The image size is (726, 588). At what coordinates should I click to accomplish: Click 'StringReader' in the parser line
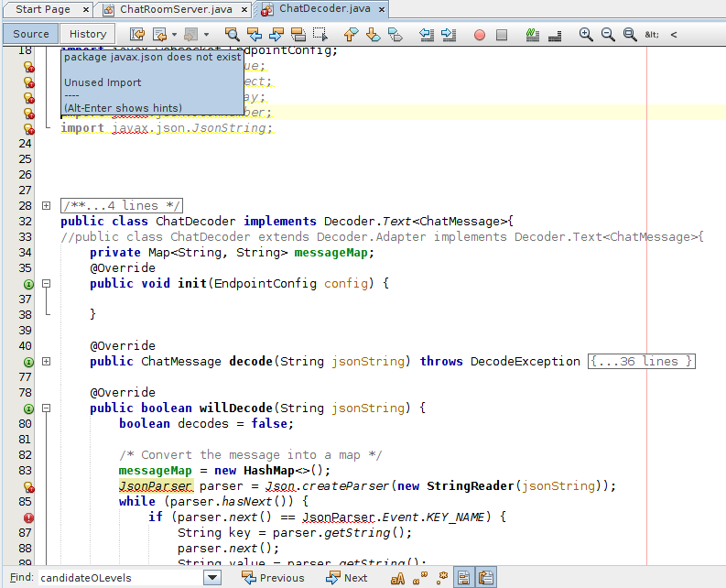(x=470, y=486)
